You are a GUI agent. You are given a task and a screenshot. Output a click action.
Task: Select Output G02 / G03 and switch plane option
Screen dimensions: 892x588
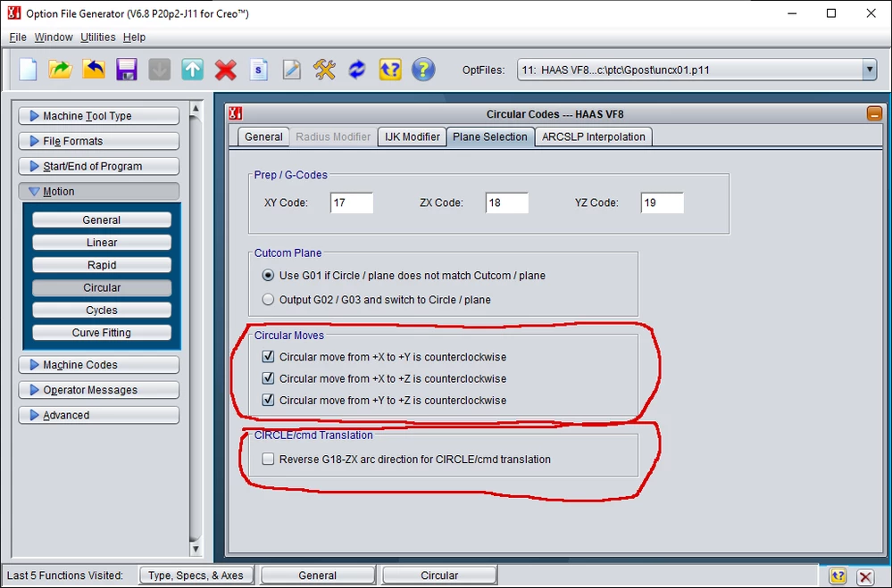(x=267, y=299)
